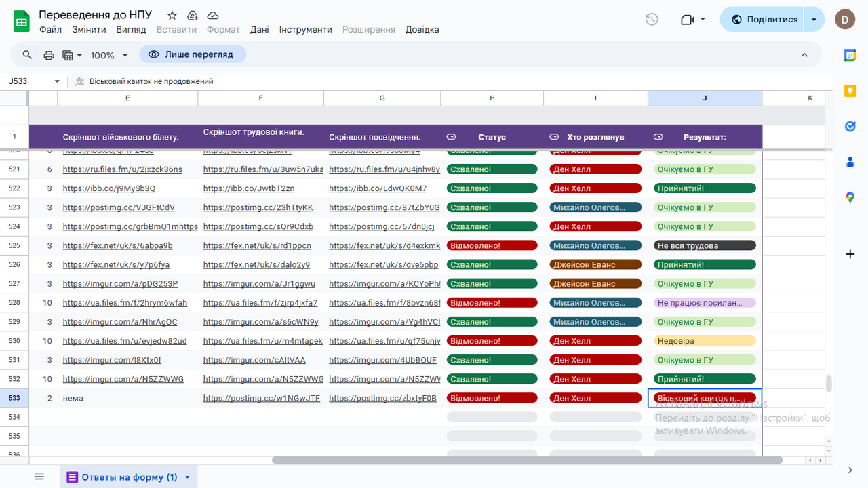The width and height of the screenshot is (868, 488).
Task: Open the Очікуємо в ГУ chip in row 531
Action: click(x=705, y=360)
